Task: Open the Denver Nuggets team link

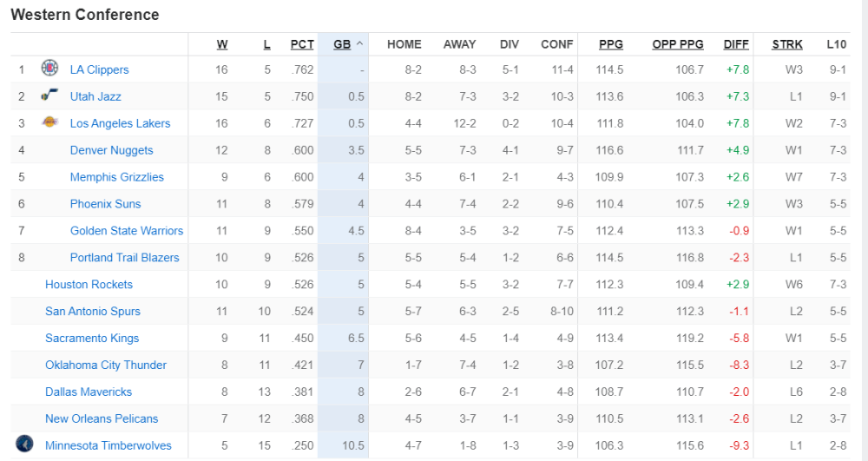Action: pos(111,150)
